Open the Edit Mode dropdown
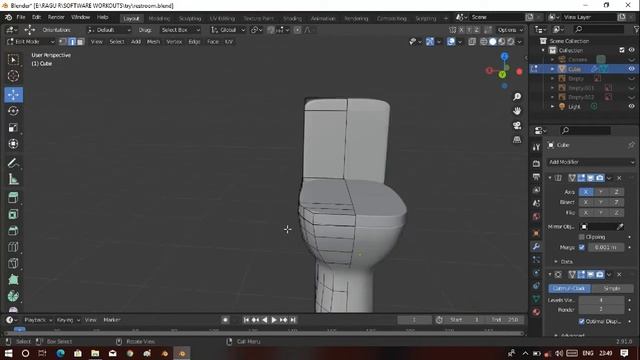Screen dimensions: 640x360 coord(31,42)
